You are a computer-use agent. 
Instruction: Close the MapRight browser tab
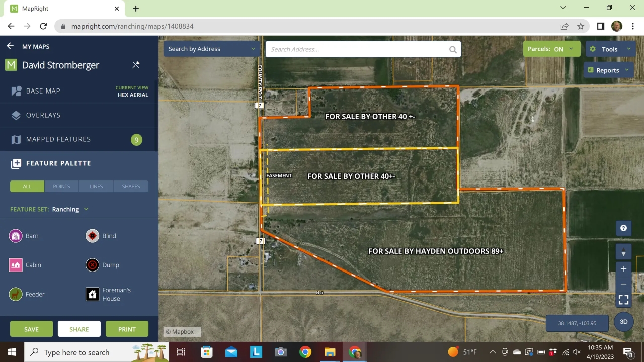(x=117, y=9)
